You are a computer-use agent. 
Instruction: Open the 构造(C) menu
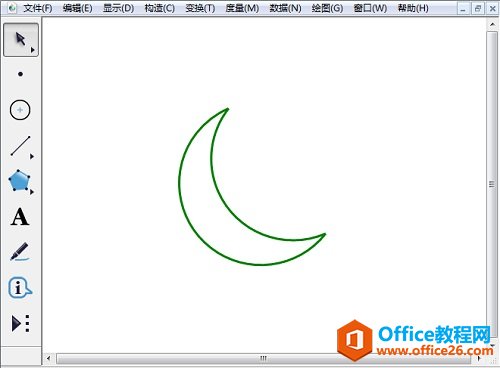pyautogui.click(x=160, y=8)
